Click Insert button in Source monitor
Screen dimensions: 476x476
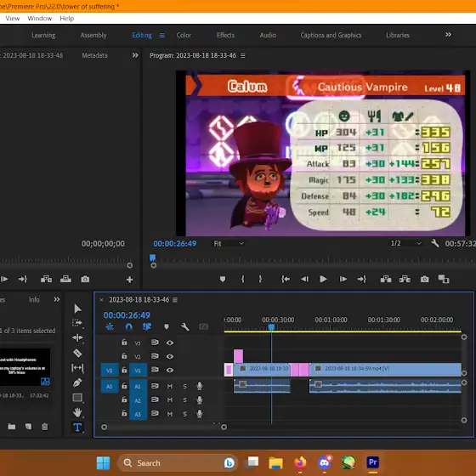pyautogui.click(x=46, y=279)
